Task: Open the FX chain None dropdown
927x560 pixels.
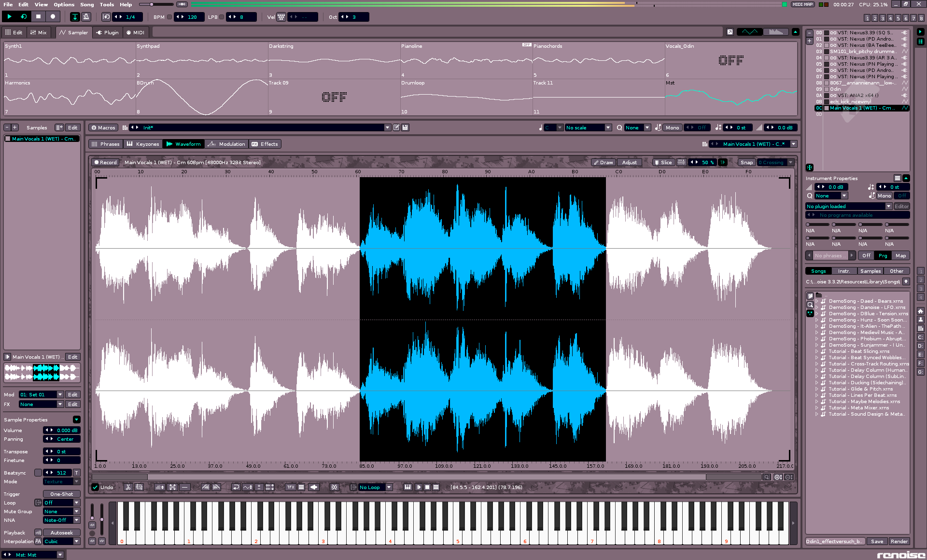Action: pyautogui.click(x=41, y=404)
